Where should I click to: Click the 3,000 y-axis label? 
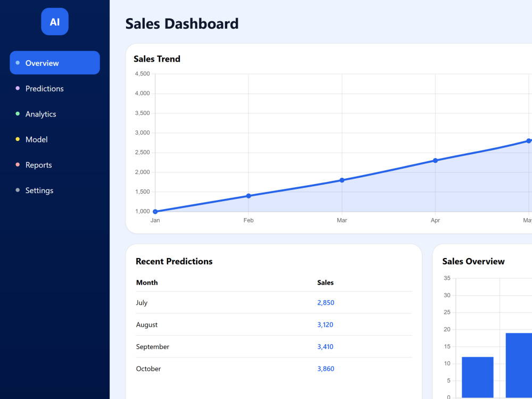point(143,132)
